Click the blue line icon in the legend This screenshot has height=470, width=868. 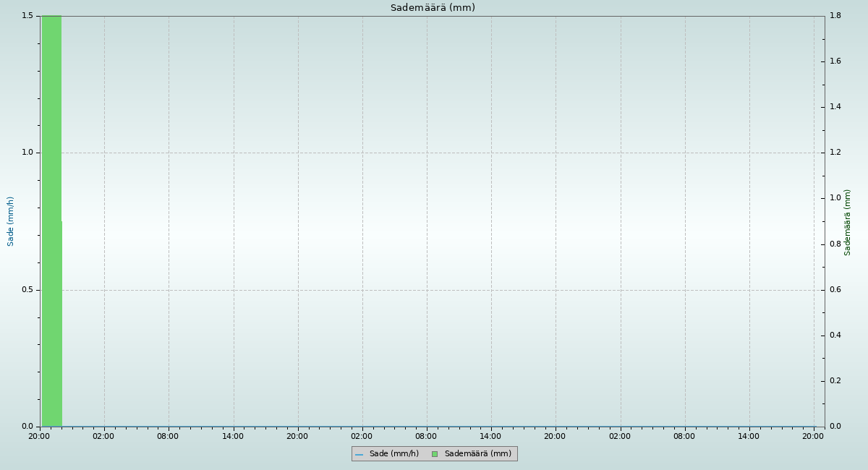[359, 455]
